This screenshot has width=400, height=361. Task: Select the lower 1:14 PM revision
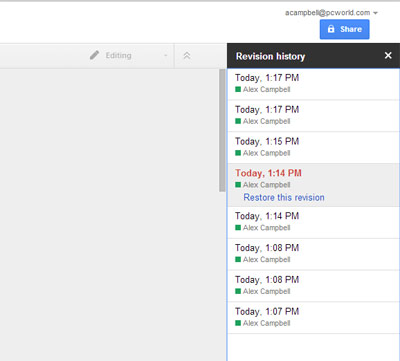click(313, 222)
